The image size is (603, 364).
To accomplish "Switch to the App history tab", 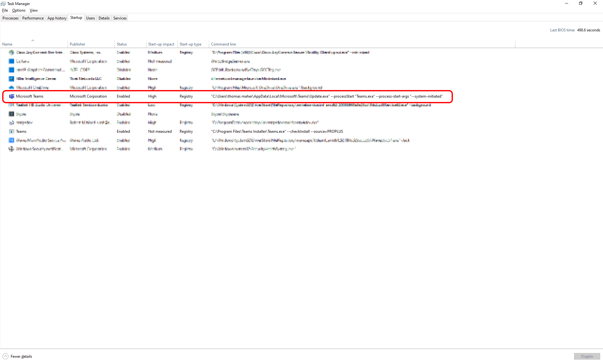I will (x=57, y=18).
